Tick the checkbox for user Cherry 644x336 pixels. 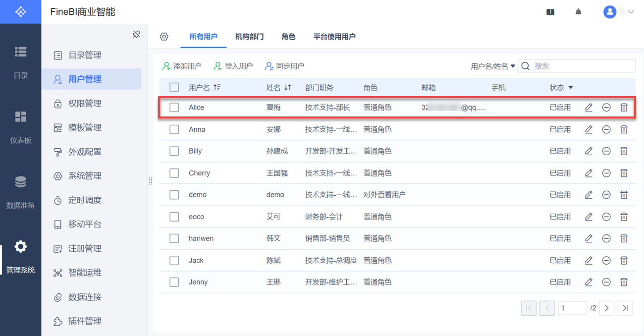[174, 173]
